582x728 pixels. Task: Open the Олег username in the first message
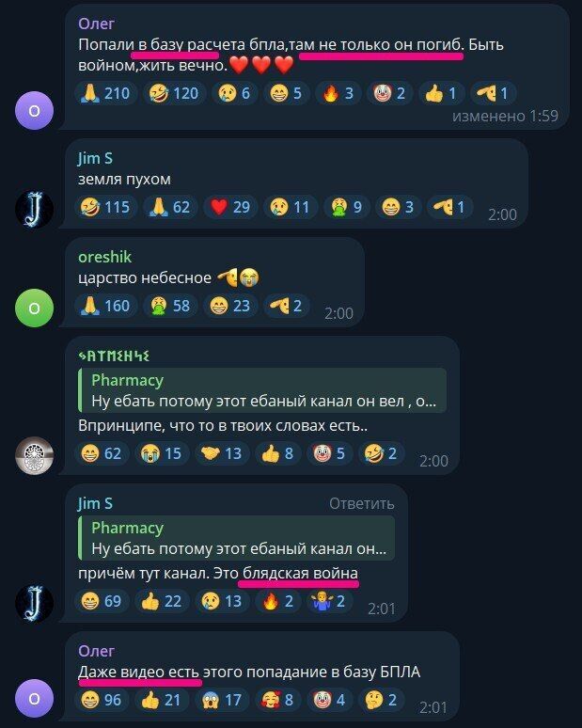point(96,24)
